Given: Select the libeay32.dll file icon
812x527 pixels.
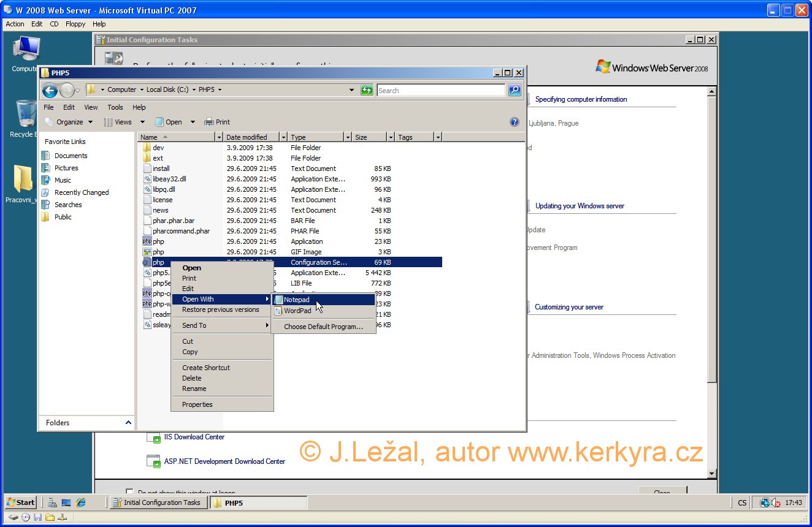Looking at the screenshot, I should click(x=147, y=179).
